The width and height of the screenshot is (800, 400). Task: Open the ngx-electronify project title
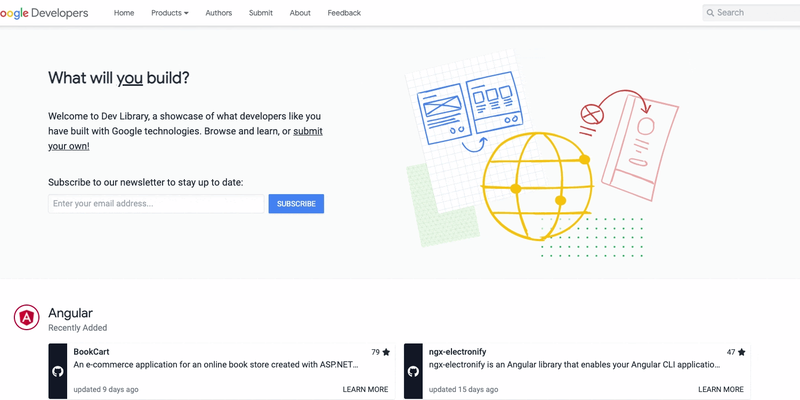click(458, 352)
